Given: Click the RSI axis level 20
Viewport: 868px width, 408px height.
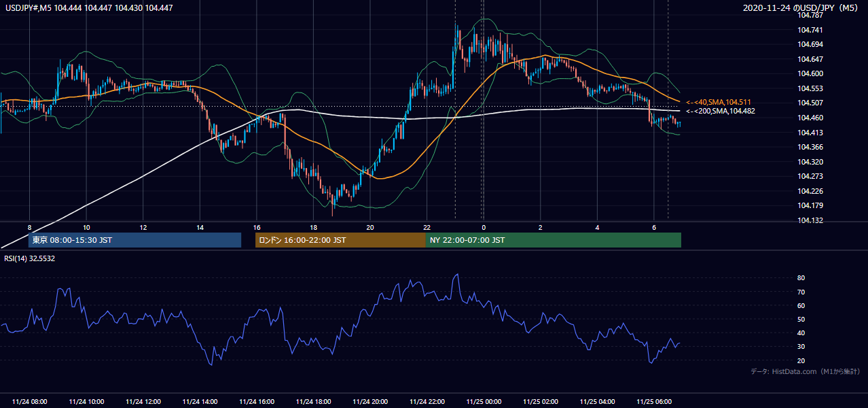Looking at the screenshot, I should [x=801, y=360].
